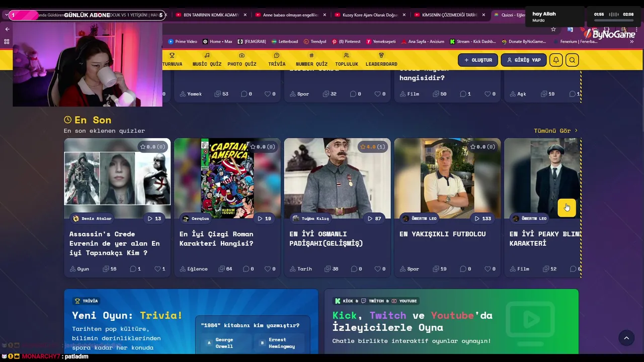The width and height of the screenshot is (644, 362).
Task: Click author Deniz Atalar
Action: (92, 218)
